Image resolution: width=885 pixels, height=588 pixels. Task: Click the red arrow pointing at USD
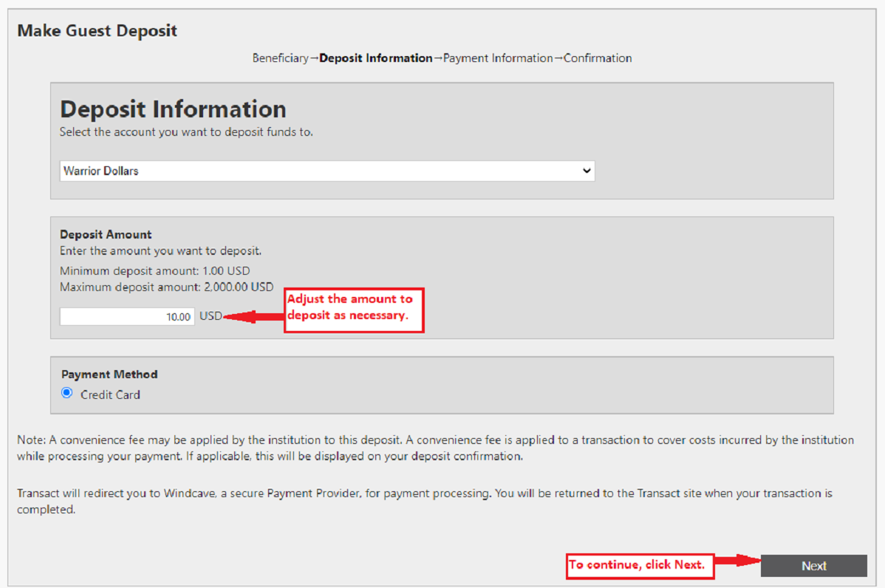253,316
